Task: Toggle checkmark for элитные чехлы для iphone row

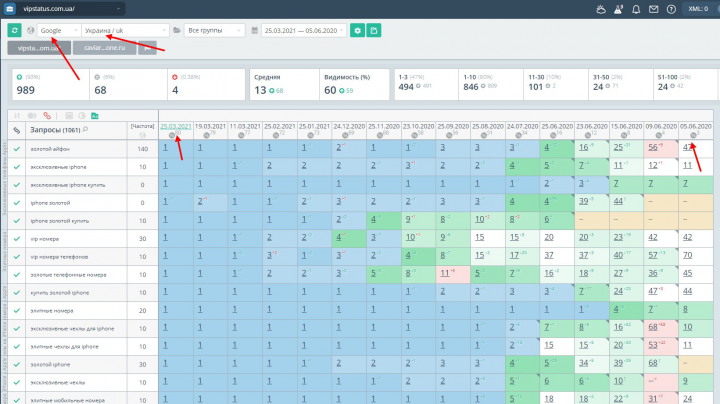Action: pyautogui.click(x=17, y=346)
